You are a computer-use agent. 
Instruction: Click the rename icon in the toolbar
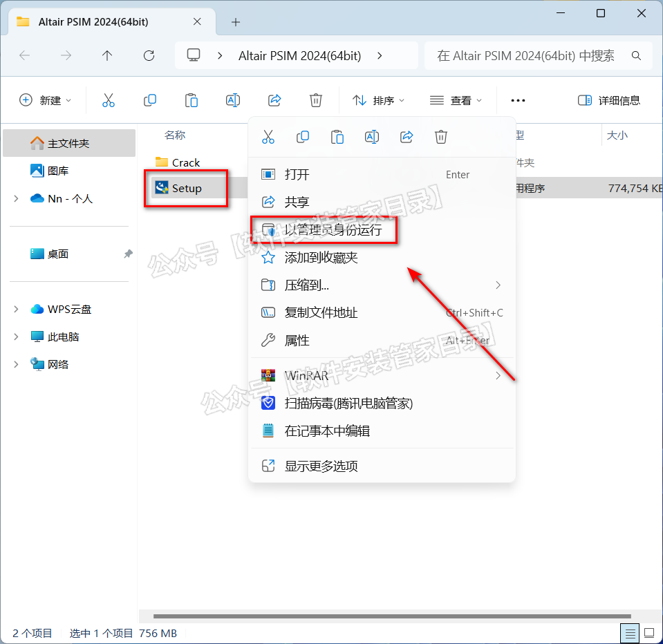point(232,100)
